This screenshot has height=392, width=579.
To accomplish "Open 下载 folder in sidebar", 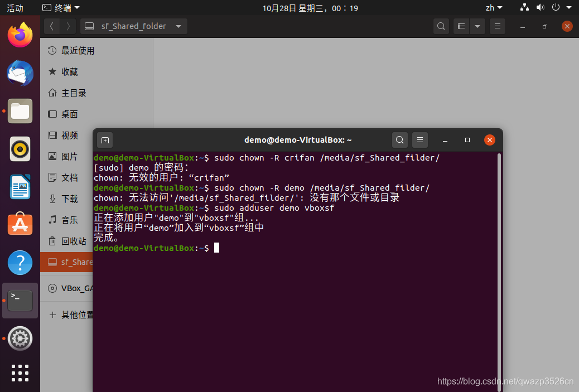I will point(67,199).
